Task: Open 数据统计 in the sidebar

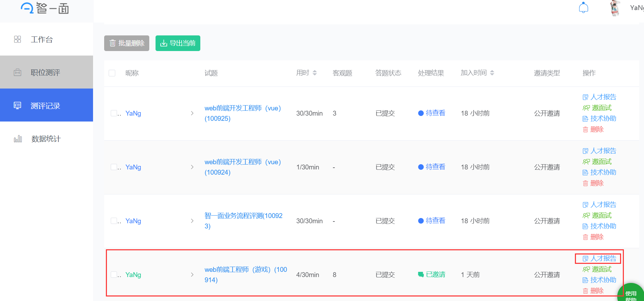Action: click(47, 139)
